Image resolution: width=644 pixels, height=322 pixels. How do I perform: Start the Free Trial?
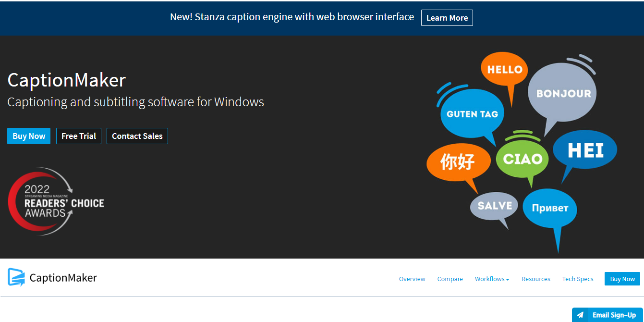[x=79, y=136]
